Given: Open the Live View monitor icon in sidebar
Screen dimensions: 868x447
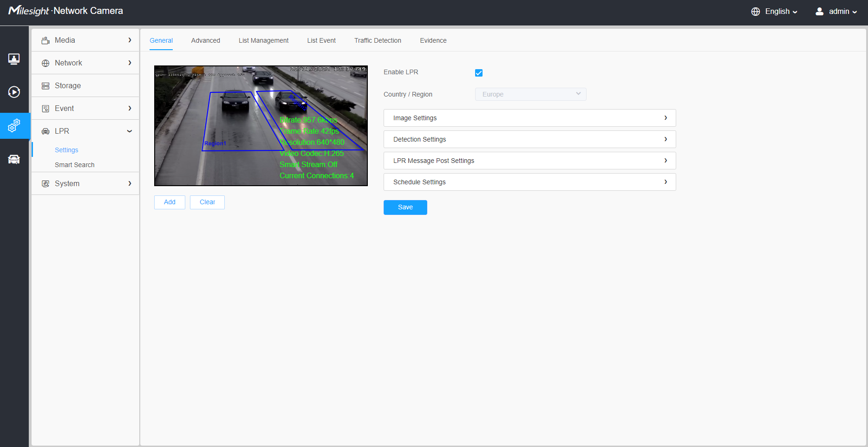Looking at the screenshot, I should tap(14, 59).
